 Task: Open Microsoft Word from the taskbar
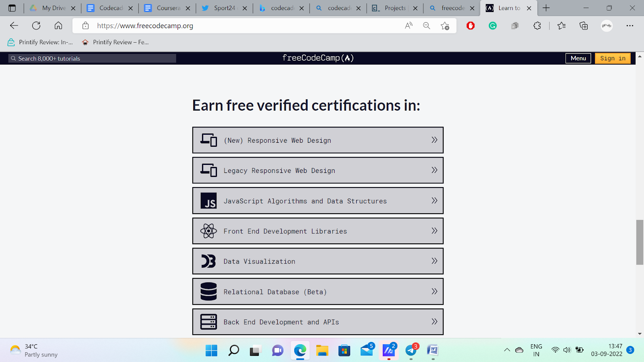coord(433,351)
